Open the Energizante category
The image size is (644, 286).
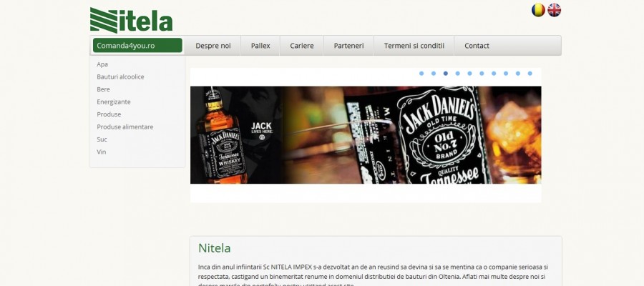[x=114, y=102]
